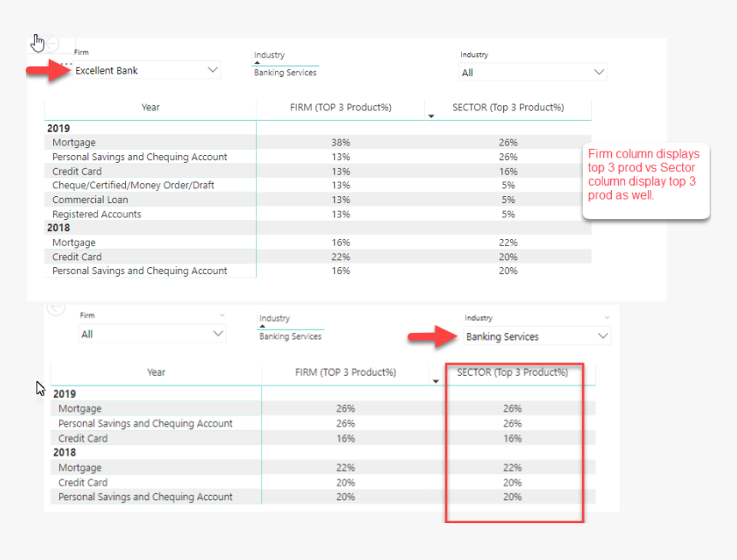737x560 pixels.
Task: Click chevron arrow of Excellent Bank slicer
Action: (213, 70)
